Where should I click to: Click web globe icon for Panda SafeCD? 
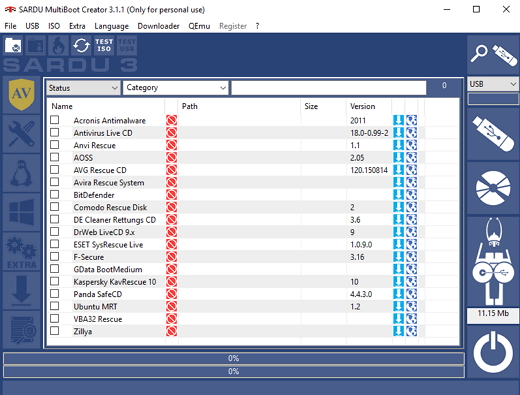pyautogui.click(x=411, y=294)
